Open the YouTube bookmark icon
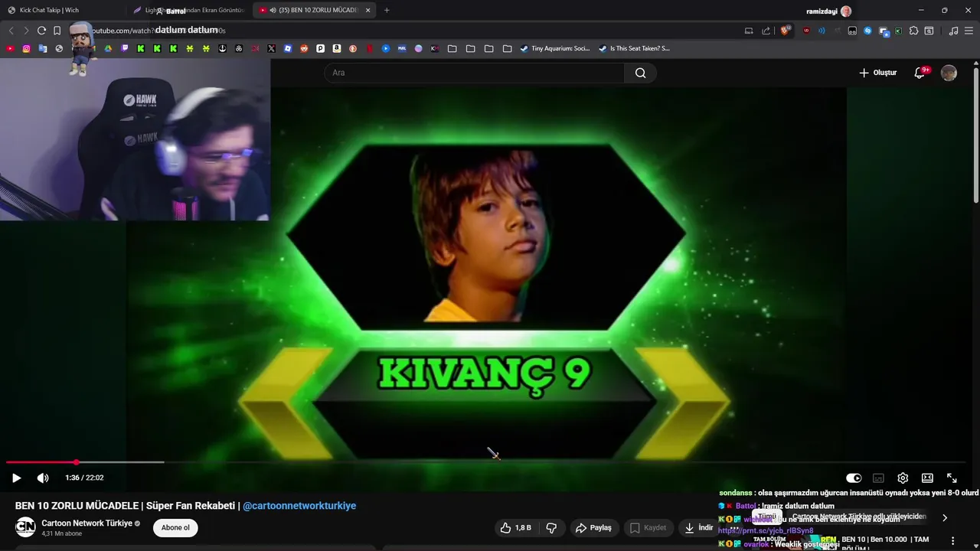The image size is (980, 551). tap(9, 48)
